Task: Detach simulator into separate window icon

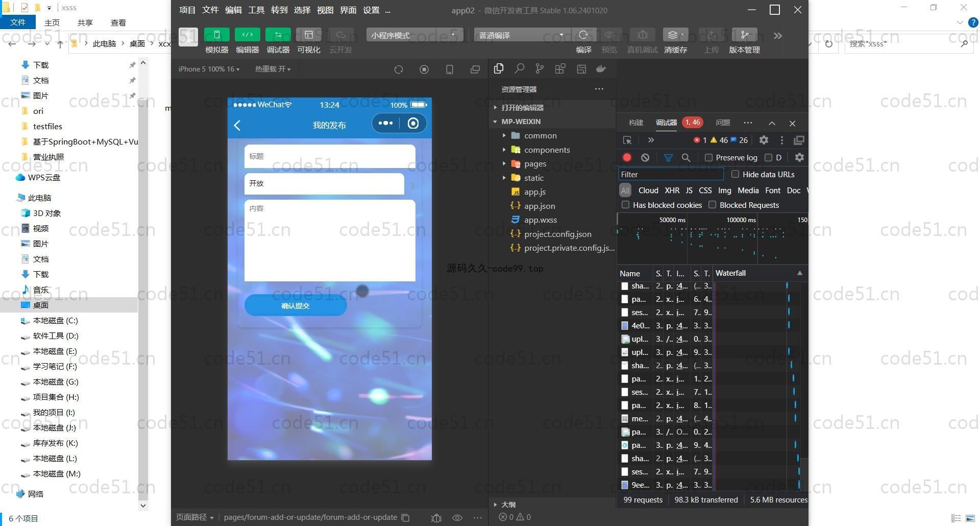Action: (x=475, y=69)
